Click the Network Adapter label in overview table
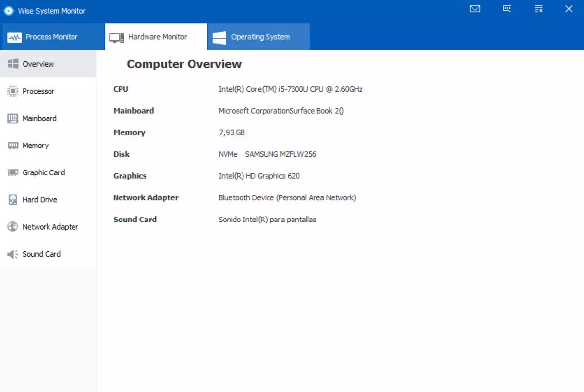The height and width of the screenshot is (392, 584). click(x=146, y=198)
